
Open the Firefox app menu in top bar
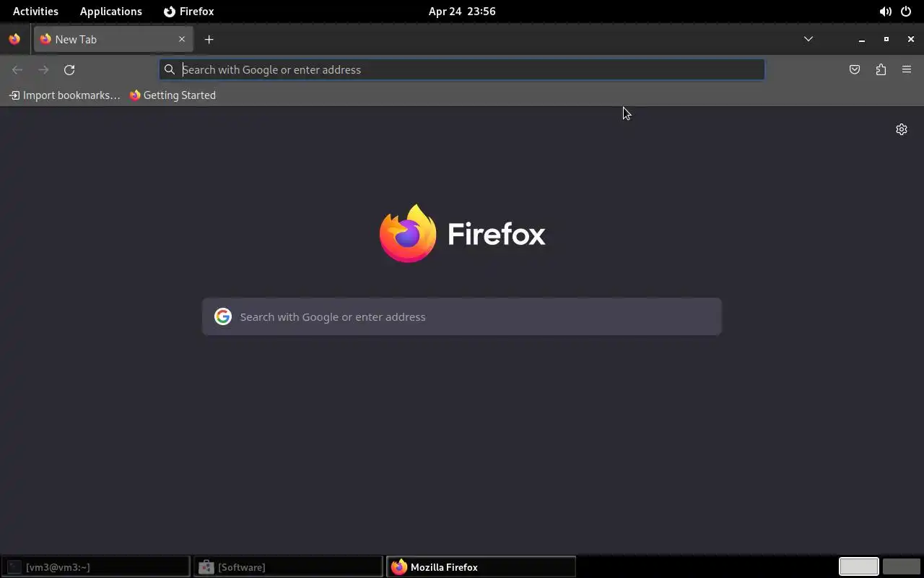tap(189, 12)
